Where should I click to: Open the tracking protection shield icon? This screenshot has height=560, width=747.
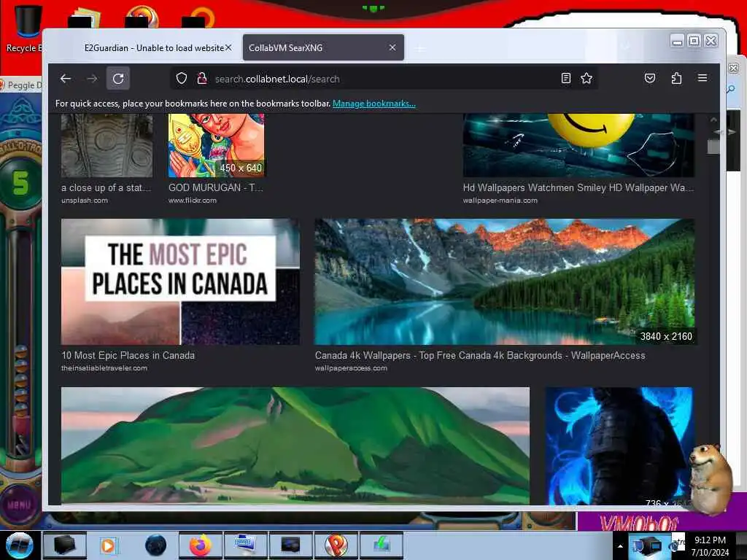182,79
